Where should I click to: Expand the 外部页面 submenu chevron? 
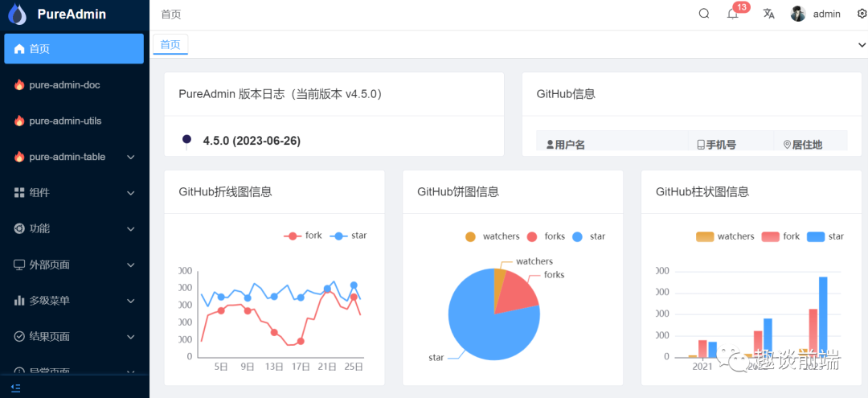(x=131, y=265)
